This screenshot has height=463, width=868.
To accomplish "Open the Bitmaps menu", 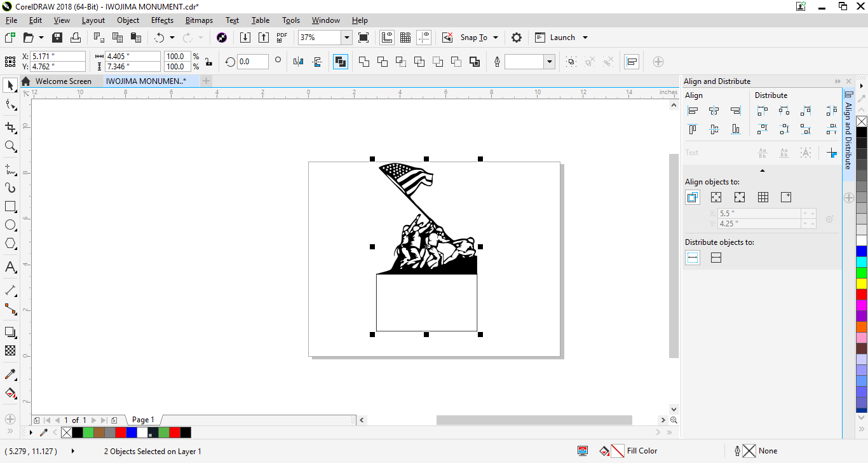I will [x=199, y=20].
